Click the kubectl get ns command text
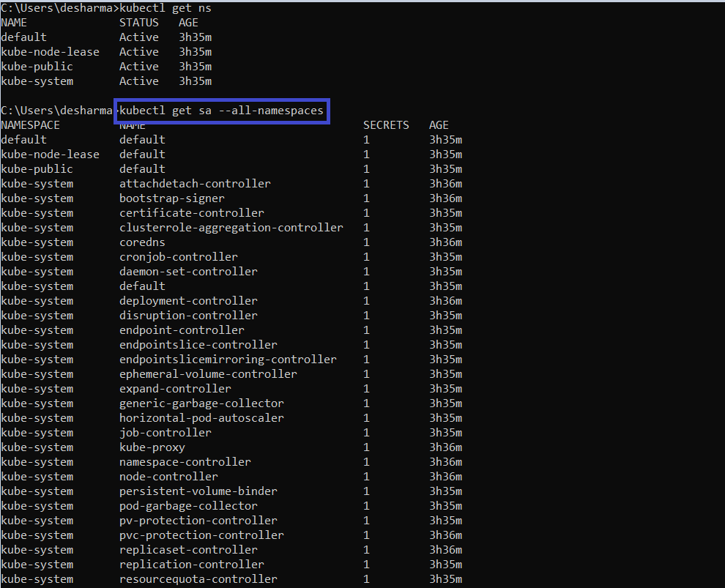Screen dimensions: 725x588 tap(166, 8)
